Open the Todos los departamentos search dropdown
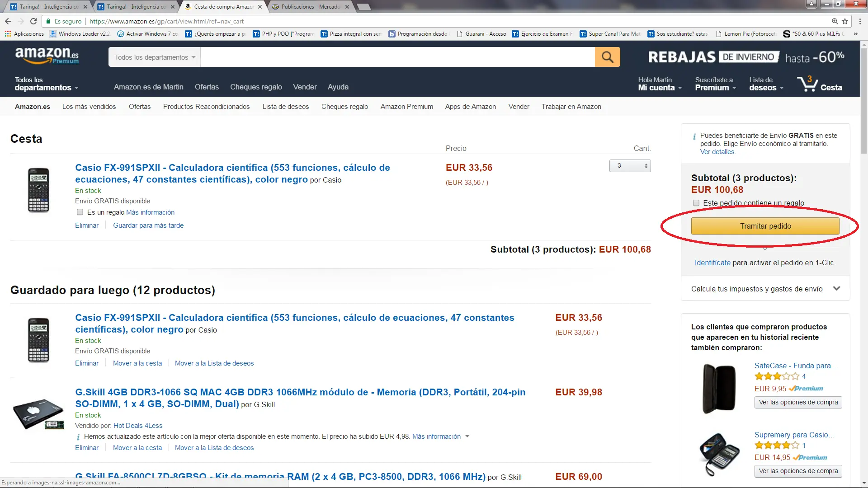The width and height of the screenshot is (868, 488). coord(154,57)
